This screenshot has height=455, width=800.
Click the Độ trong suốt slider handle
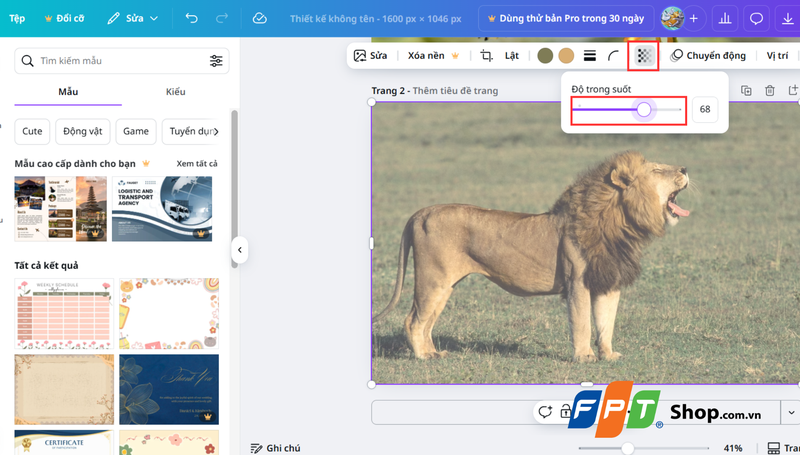(644, 109)
